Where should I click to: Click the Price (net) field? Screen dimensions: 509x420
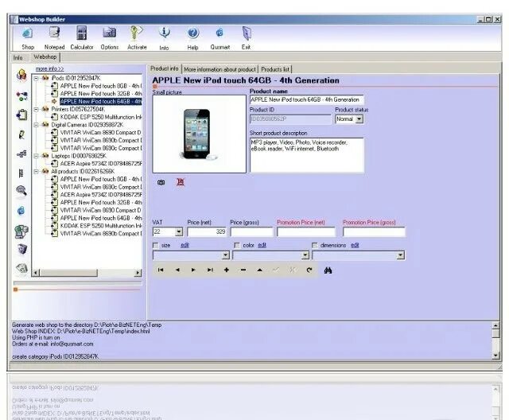[x=207, y=231]
